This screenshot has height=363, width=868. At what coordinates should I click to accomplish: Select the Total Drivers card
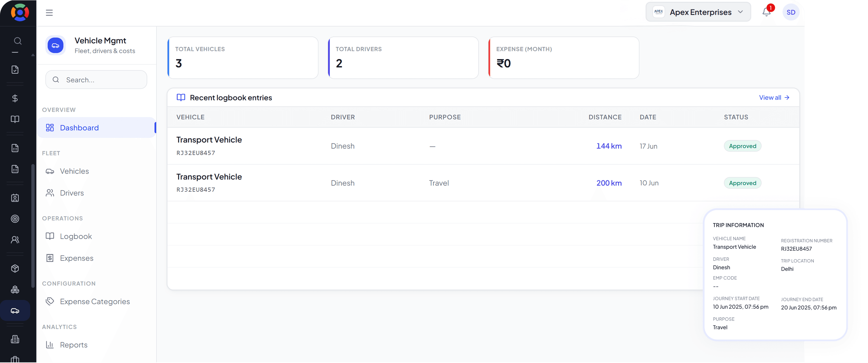coord(403,58)
